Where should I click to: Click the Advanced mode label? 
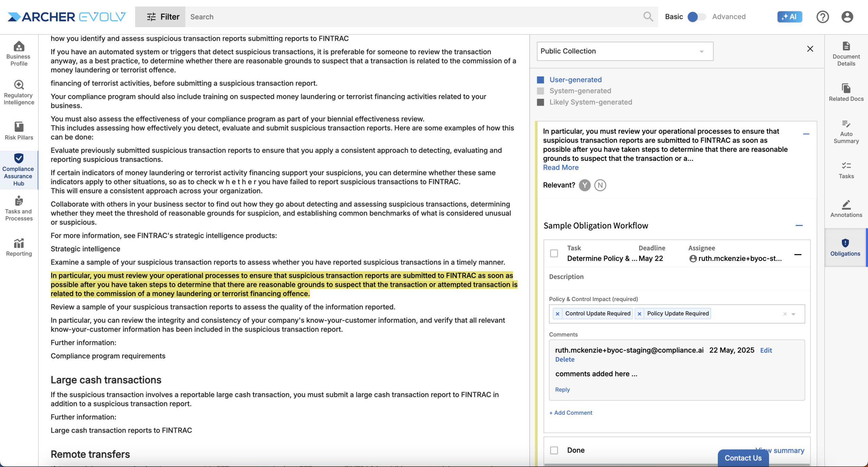[x=729, y=17]
